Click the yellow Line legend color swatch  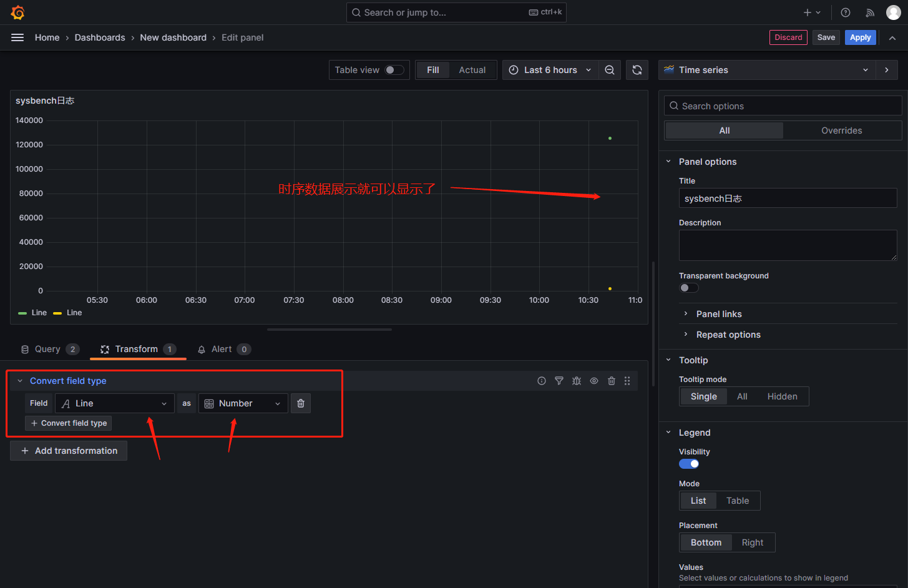(57, 313)
